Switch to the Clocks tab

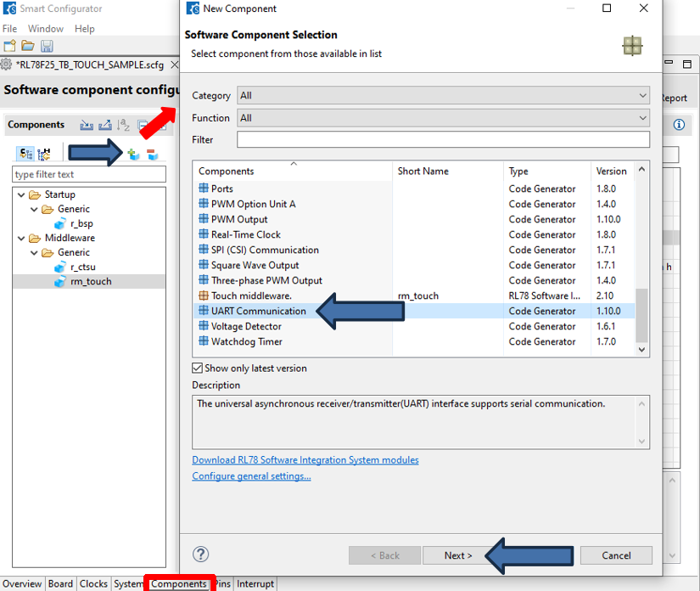click(x=93, y=584)
